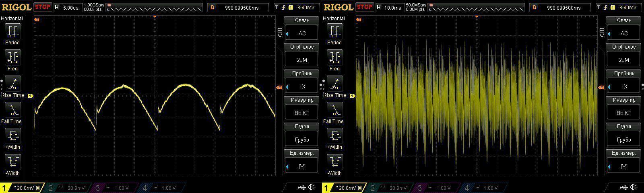Switch to channel 2 tab on left scope

(x=68, y=188)
